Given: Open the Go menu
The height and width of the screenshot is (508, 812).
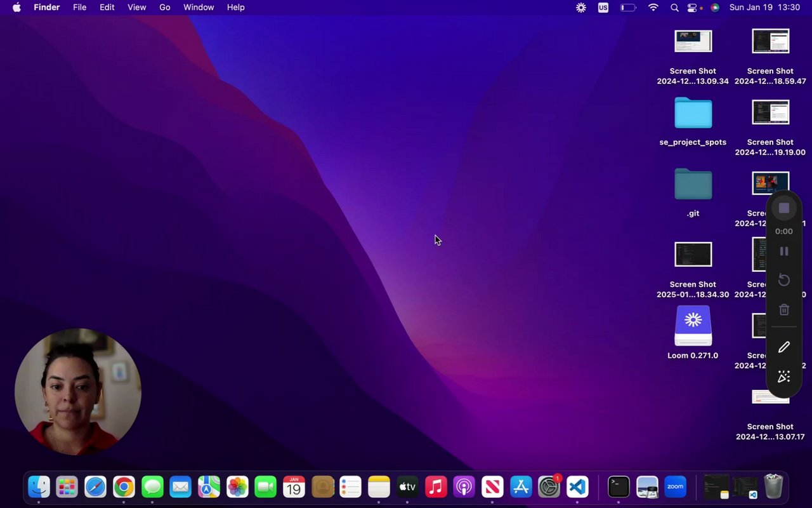Looking at the screenshot, I should click(x=165, y=8).
